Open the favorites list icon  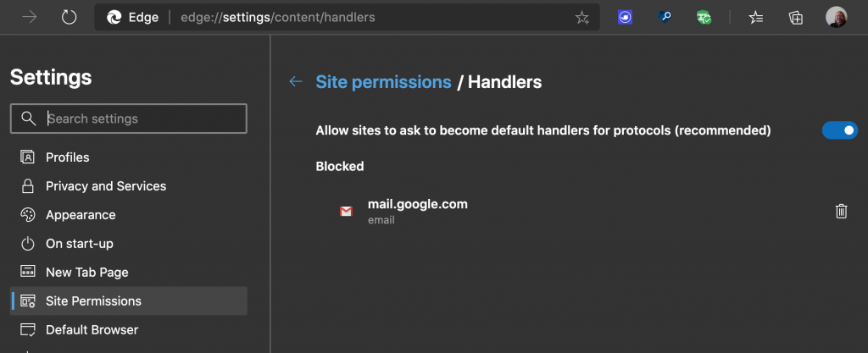click(x=756, y=17)
